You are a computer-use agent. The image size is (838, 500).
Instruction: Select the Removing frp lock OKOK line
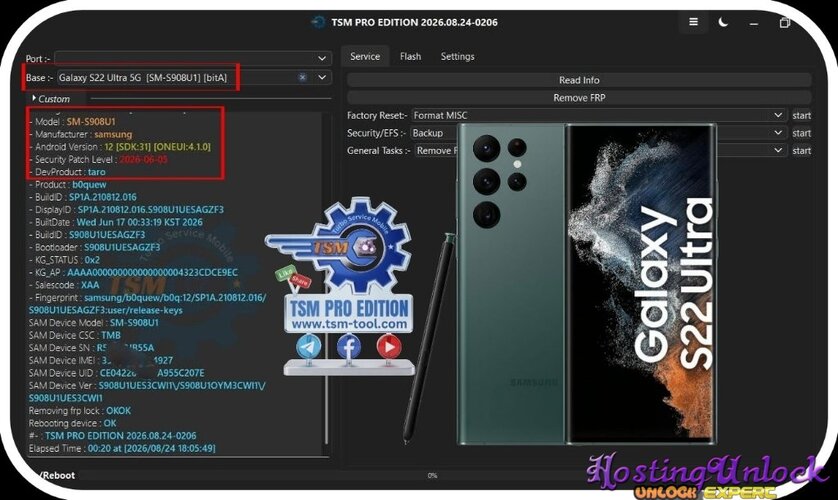click(x=80, y=410)
